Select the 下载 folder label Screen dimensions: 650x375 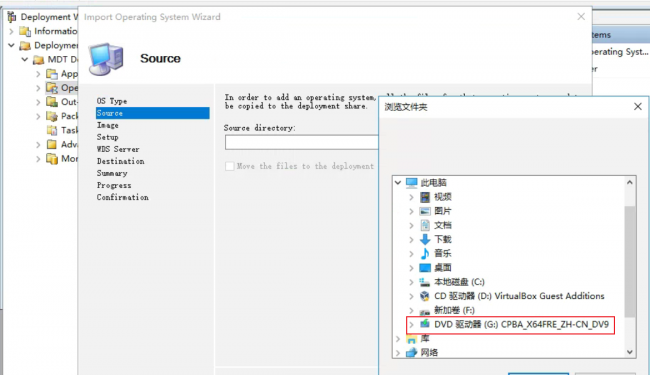tap(443, 240)
